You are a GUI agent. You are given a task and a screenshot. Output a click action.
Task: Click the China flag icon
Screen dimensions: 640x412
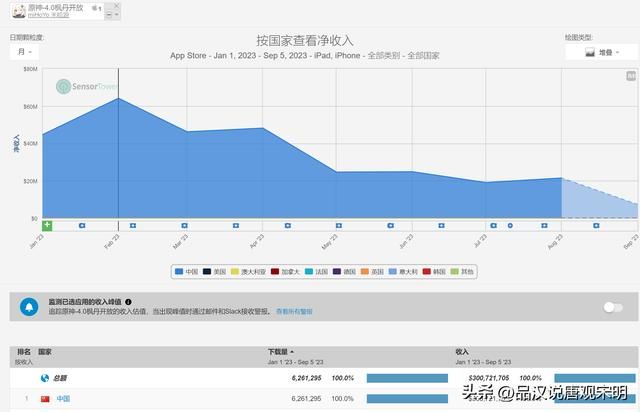click(45, 399)
